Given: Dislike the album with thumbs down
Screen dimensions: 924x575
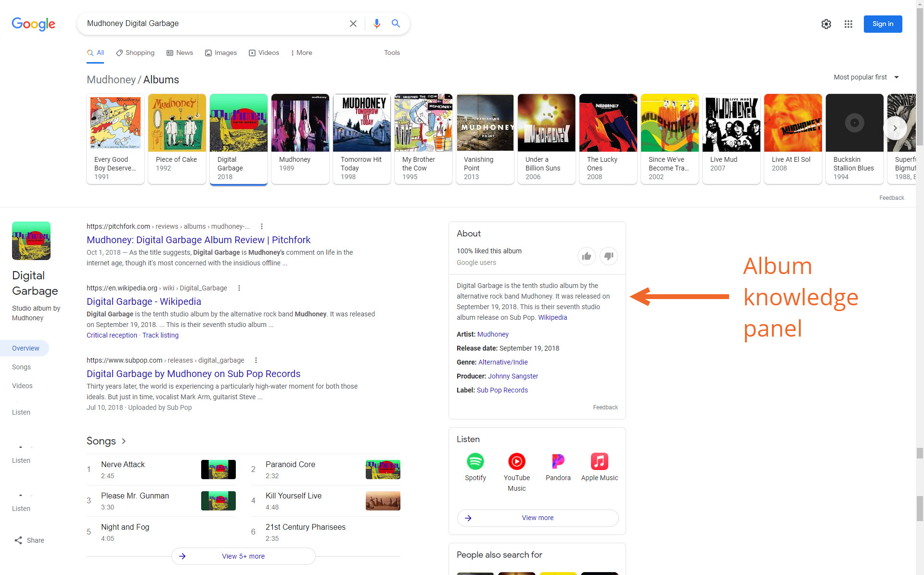Looking at the screenshot, I should 609,256.
